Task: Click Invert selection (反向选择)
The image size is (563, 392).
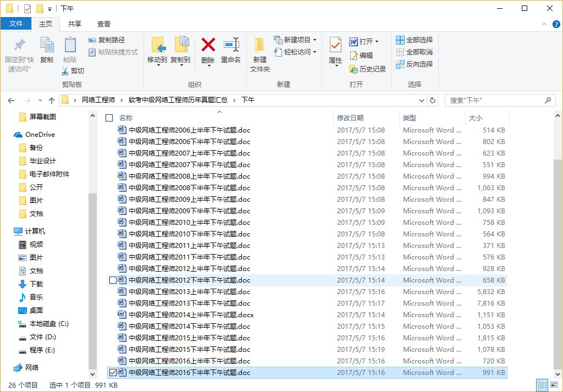Action: point(415,64)
